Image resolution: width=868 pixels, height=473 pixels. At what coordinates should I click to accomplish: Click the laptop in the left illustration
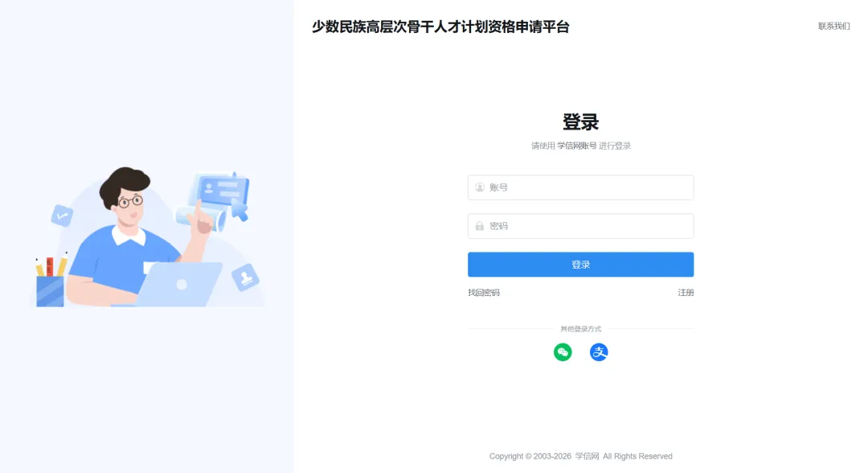(177, 284)
